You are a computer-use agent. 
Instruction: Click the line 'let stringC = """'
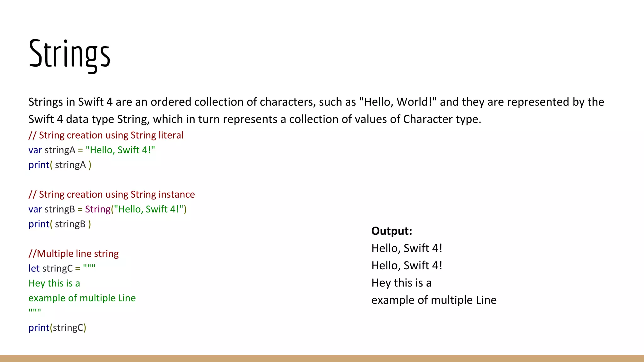click(62, 268)
